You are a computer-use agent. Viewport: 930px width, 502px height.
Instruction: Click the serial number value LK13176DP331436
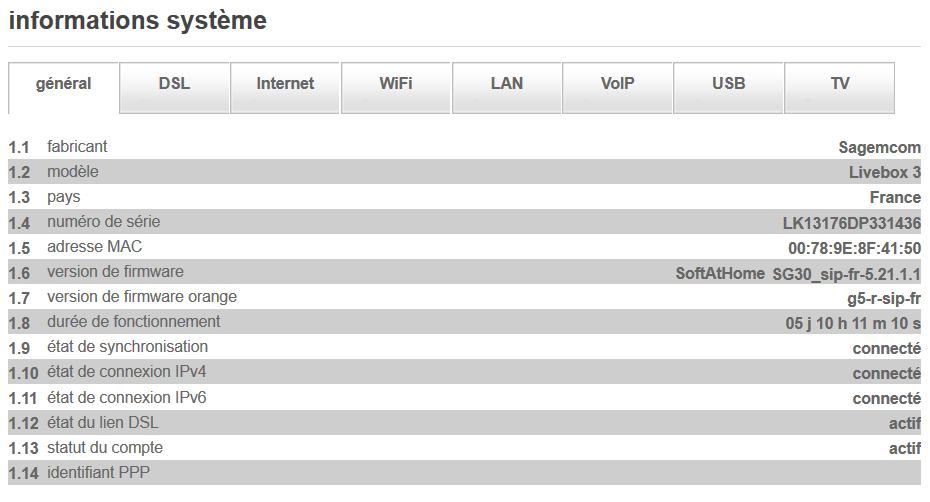(851, 223)
